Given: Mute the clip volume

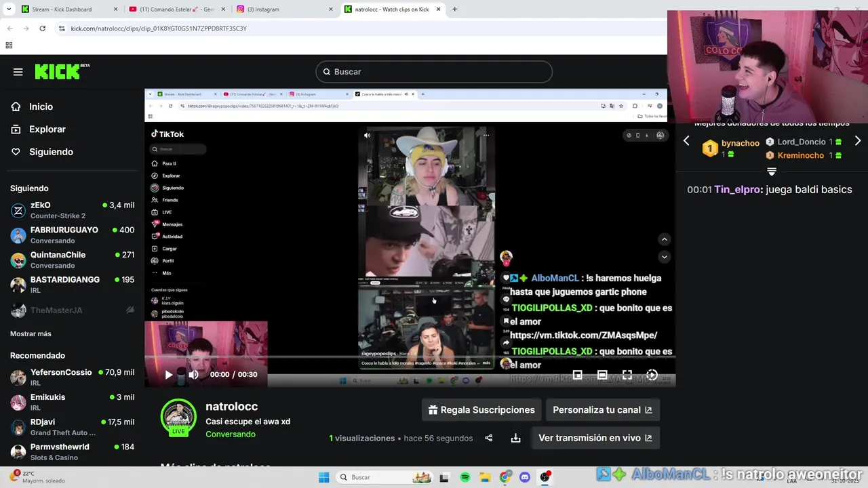Looking at the screenshot, I should click(x=194, y=374).
